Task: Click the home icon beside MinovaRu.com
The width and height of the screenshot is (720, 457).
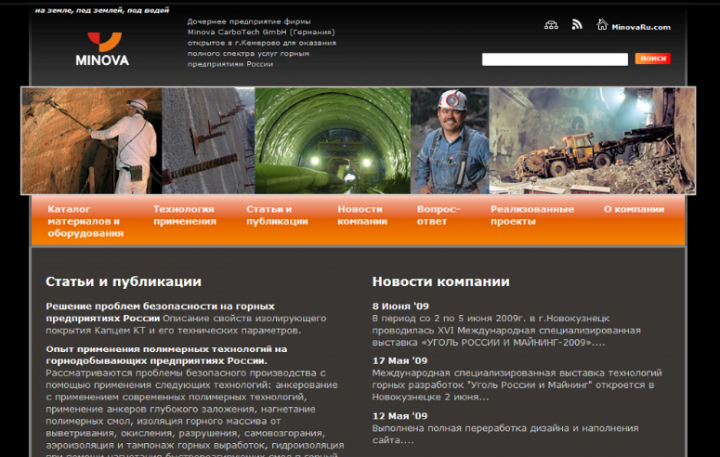Action: (602, 25)
